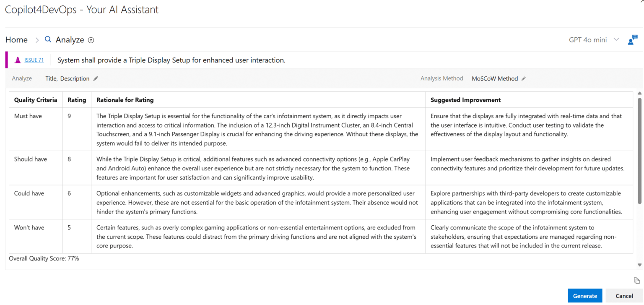
Task: Click the scrollbar down arrow icon
Action: (x=639, y=265)
